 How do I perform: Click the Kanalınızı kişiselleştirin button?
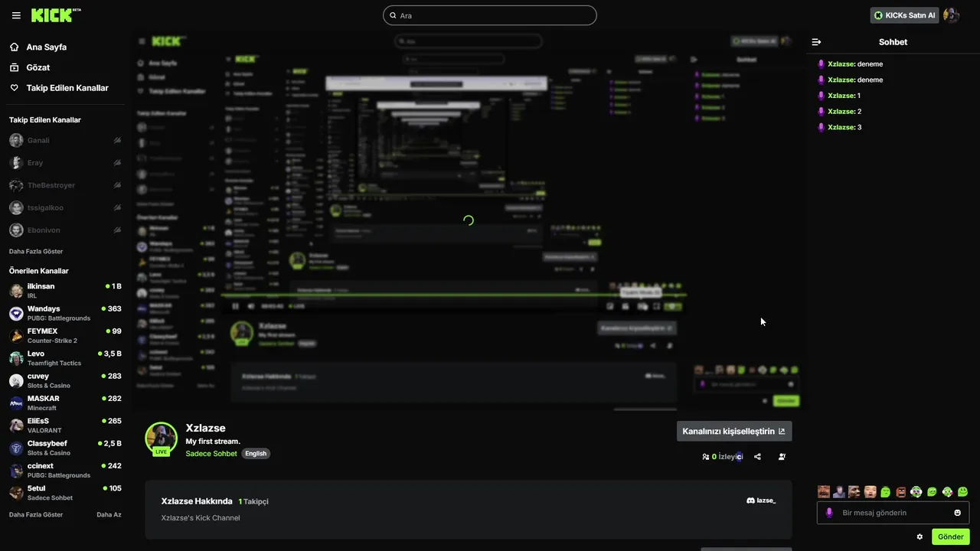734,431
